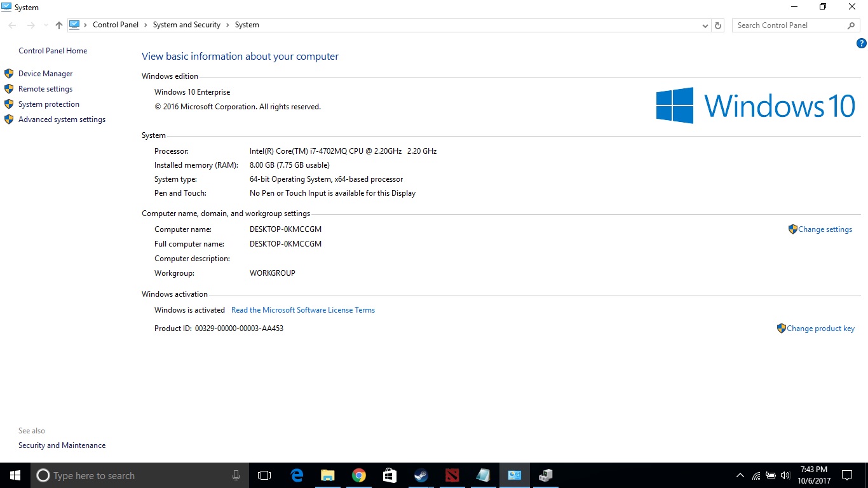Launch Steam from the taskbar
868x488 pixels.
coord(421,475)
